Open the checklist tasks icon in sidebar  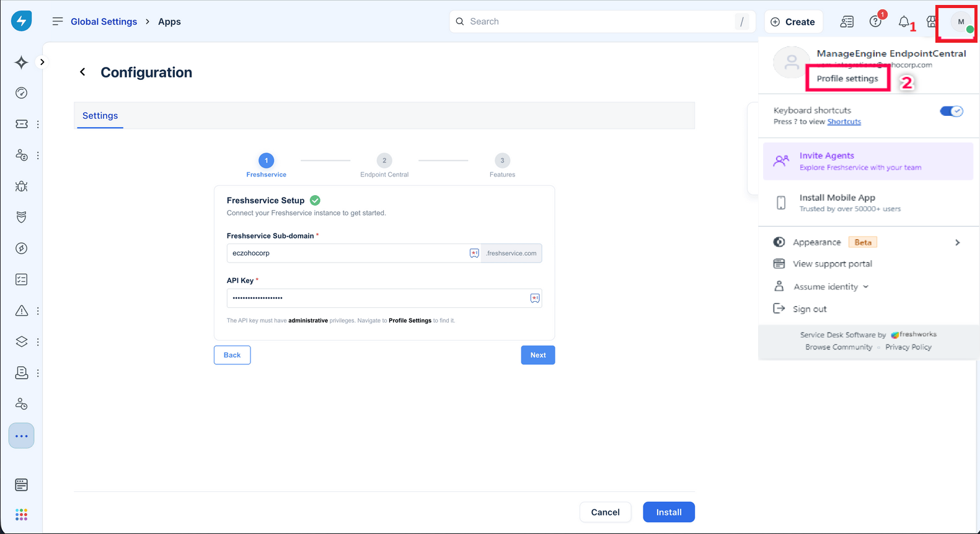22,279
